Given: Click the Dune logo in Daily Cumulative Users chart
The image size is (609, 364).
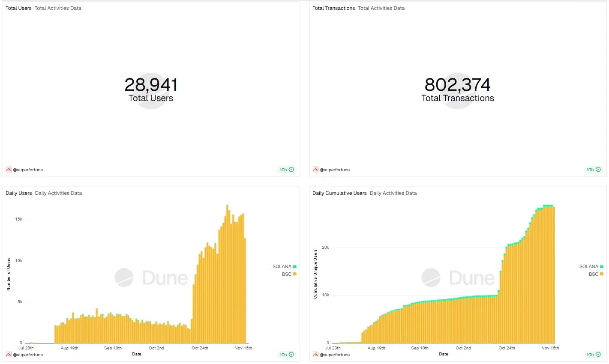Looking at the screenshot, I should [x=458, y=278].
